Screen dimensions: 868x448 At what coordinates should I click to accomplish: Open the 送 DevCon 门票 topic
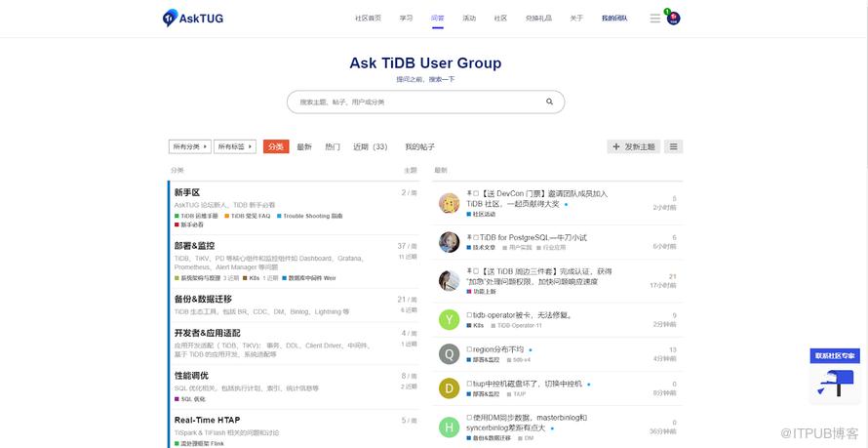click(x=537, y=199)
